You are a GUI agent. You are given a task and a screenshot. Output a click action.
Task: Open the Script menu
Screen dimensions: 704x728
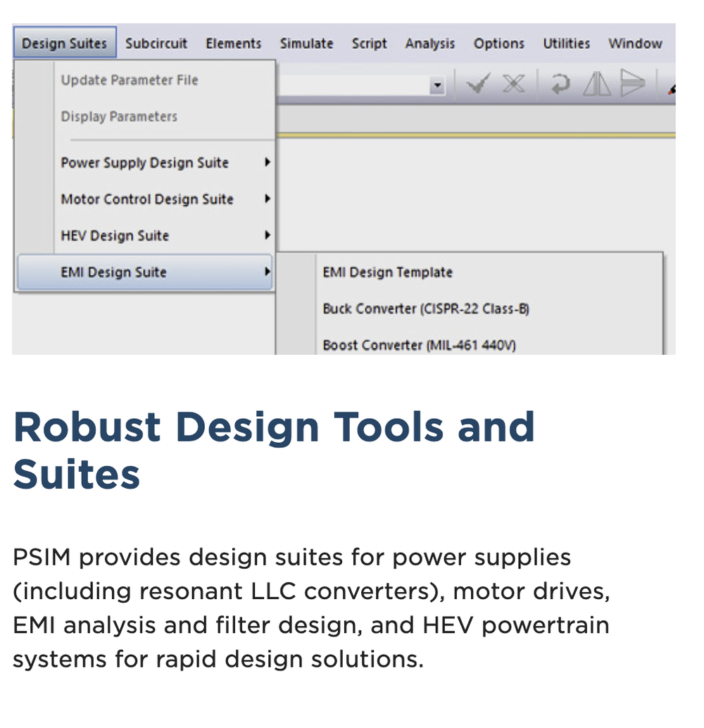369,43
